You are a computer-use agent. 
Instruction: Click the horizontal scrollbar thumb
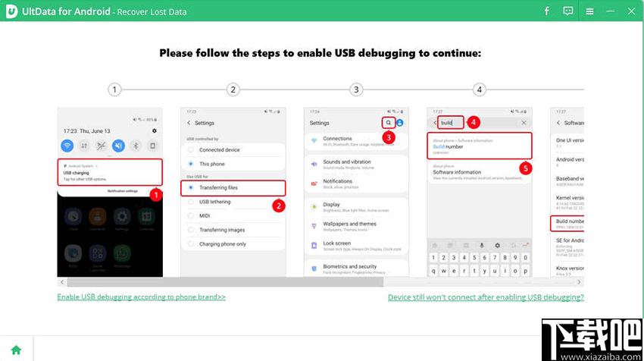click(x=225, y=282)
